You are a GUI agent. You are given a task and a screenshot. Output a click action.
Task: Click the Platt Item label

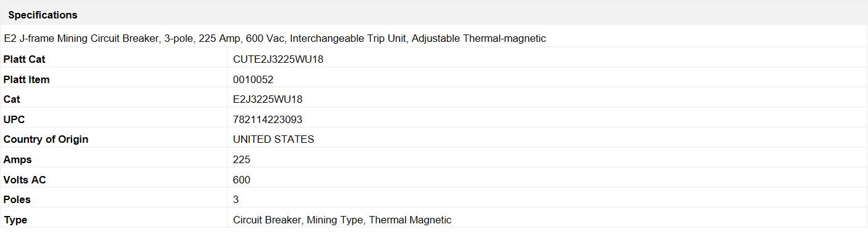pyautogui.click(x=27, y=79)
